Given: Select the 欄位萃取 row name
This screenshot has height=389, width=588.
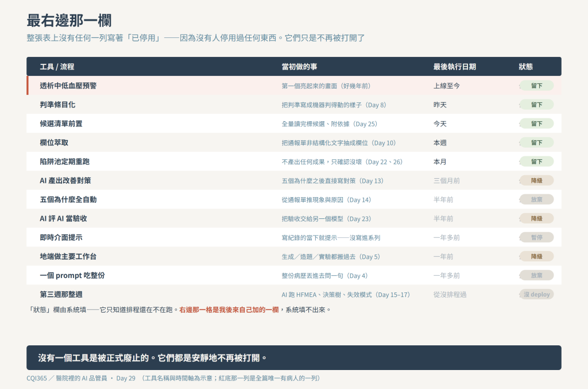Looking at the screenshot, I should (54, 142).
